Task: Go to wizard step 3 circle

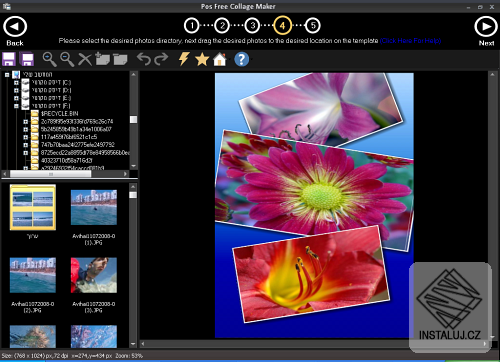Action: coord(252,25)
